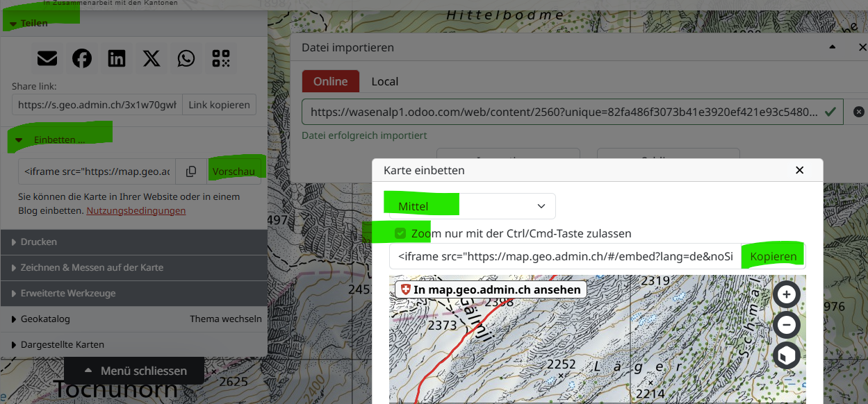Open the Mittel size dropdown
Image resolution: width=868 pixels, height=404 pixels.
[472, 206]
